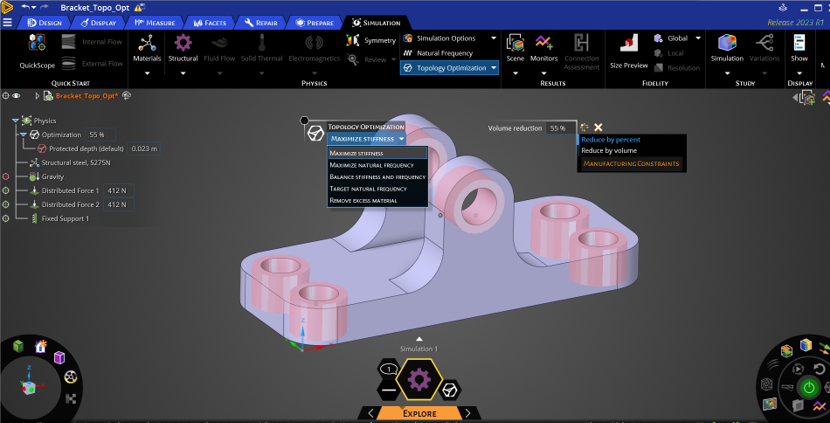Toggle the Gravity suppression circle
Viewport: 830px width, 423px height.
[x=6, y=176]
